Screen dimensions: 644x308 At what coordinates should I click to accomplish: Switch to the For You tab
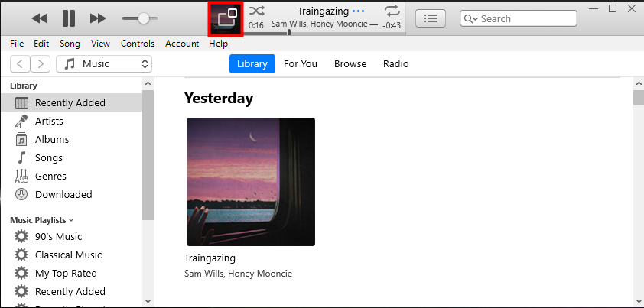pyautogui.click(x=301, y=64)
